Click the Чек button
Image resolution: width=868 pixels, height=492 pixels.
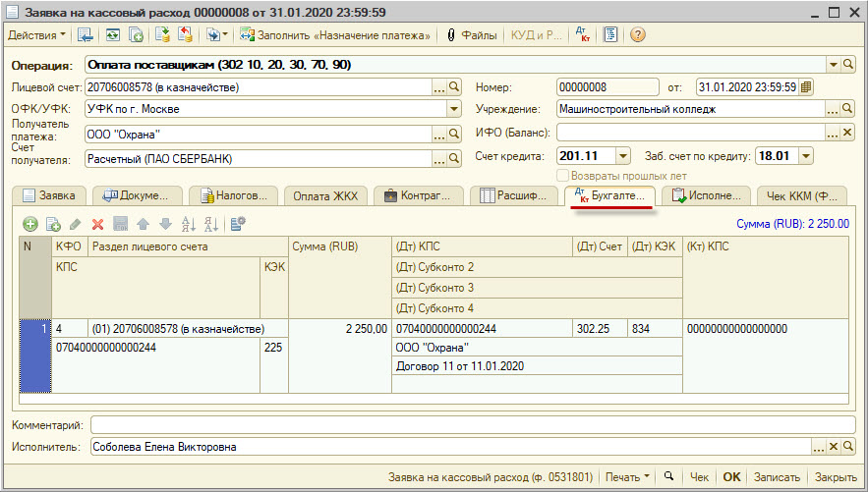coord(699,477)
